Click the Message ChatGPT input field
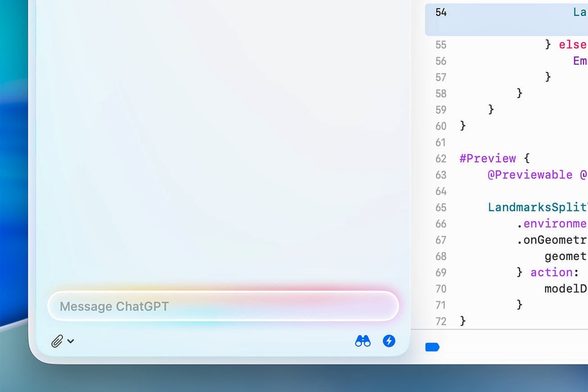Screen dimensions: 588x392 coord(223,306)
